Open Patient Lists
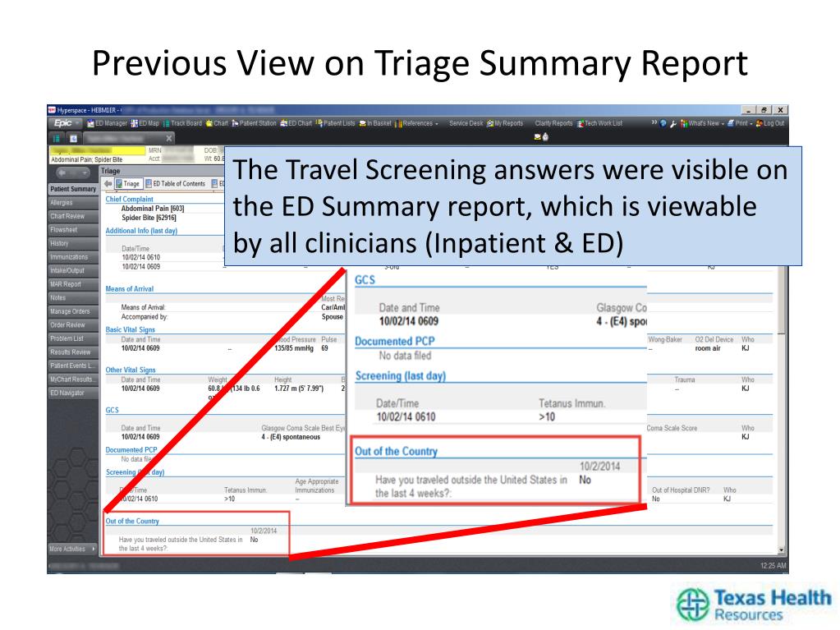The width and height of the screenshot is (840, 630). tap(335, 123)
